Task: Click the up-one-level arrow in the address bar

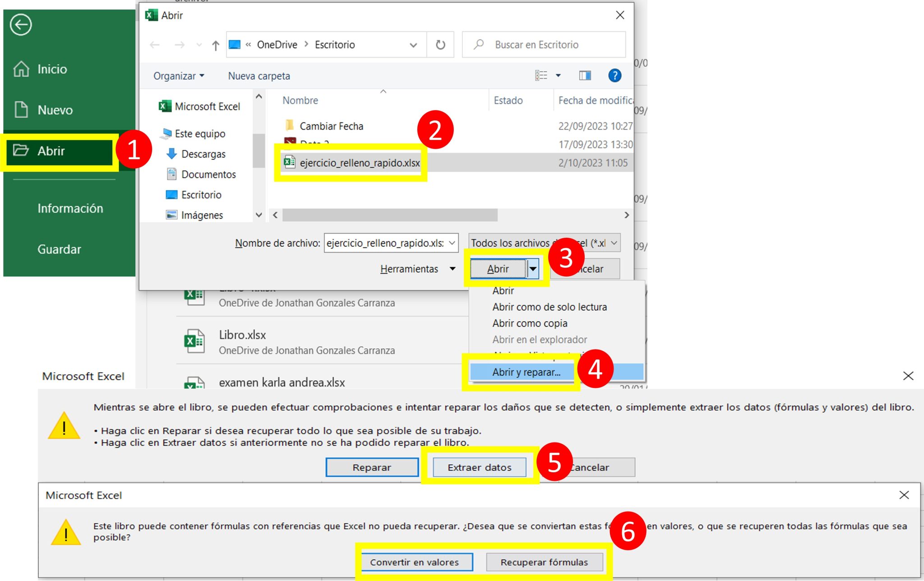Action: coord(216,45)
